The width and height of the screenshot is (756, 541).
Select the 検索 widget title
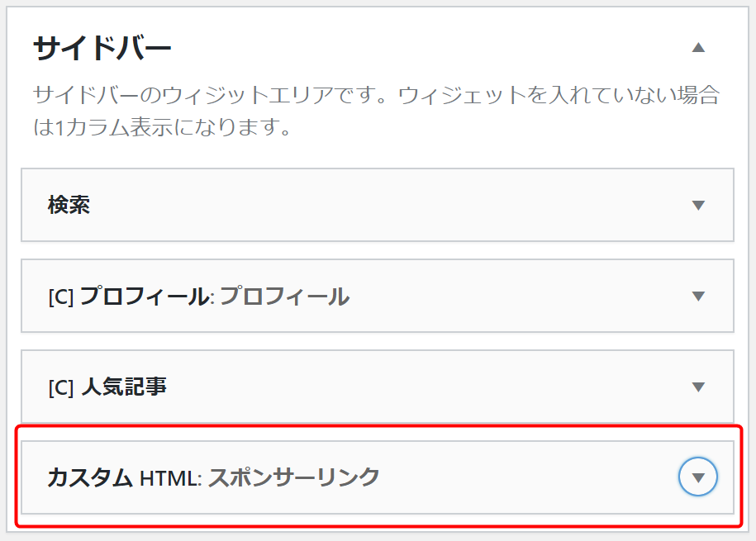click(x=69, y=205)
